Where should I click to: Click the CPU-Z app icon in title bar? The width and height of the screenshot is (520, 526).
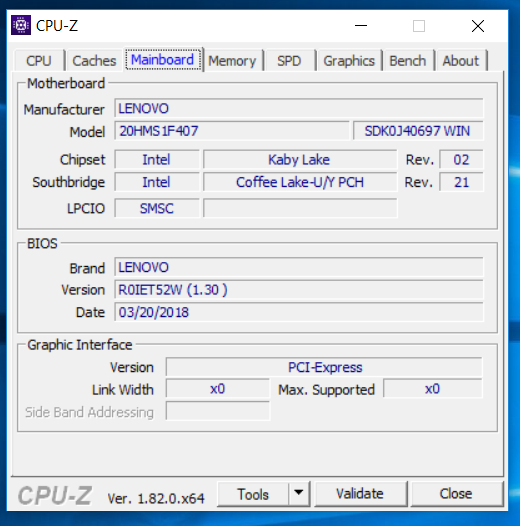(x=21, y=25)
